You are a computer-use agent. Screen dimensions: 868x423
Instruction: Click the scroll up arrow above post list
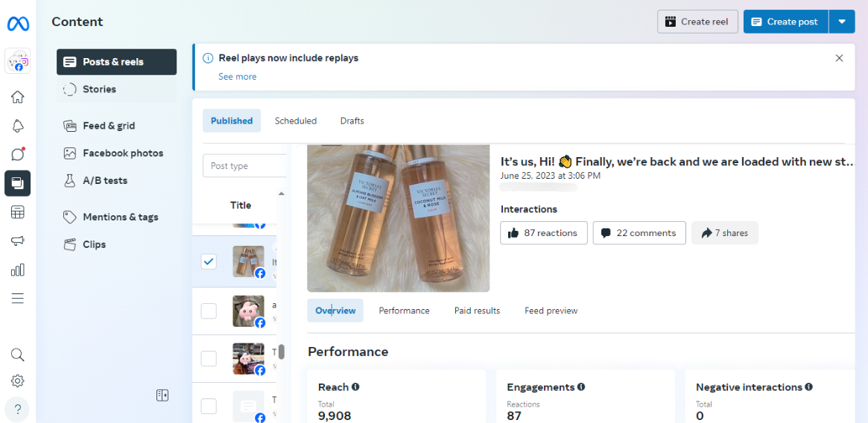pyautogui.click(x=281, y=194)
